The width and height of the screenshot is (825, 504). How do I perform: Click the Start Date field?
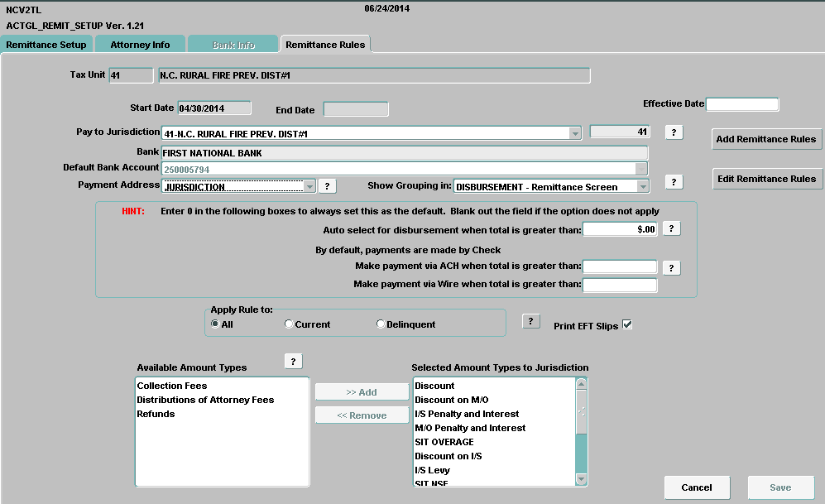pos(214,108)
